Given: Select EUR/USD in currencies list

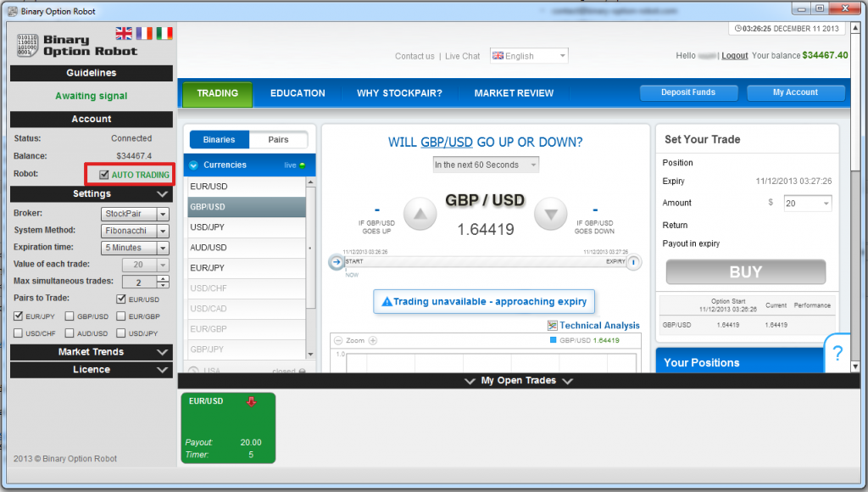Looking at the screenshot, I should point(245,187).
